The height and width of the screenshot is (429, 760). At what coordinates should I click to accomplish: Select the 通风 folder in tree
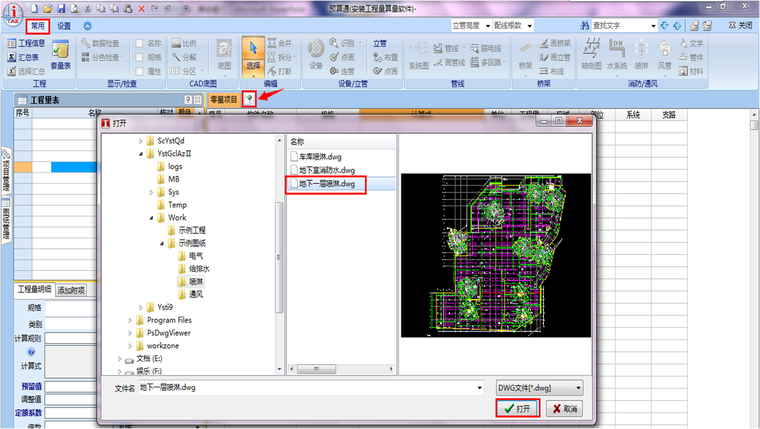coord(191,294)
